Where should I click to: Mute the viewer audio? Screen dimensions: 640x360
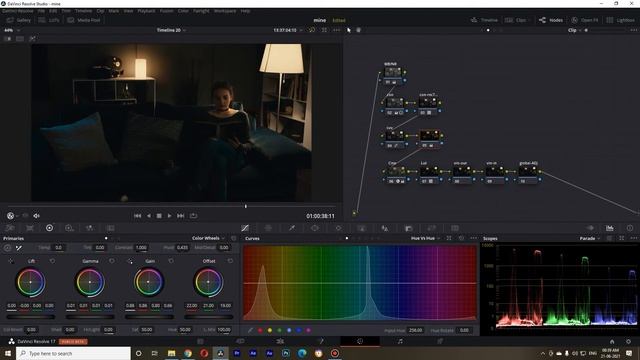pyautogui.click(x=36, y=216)
